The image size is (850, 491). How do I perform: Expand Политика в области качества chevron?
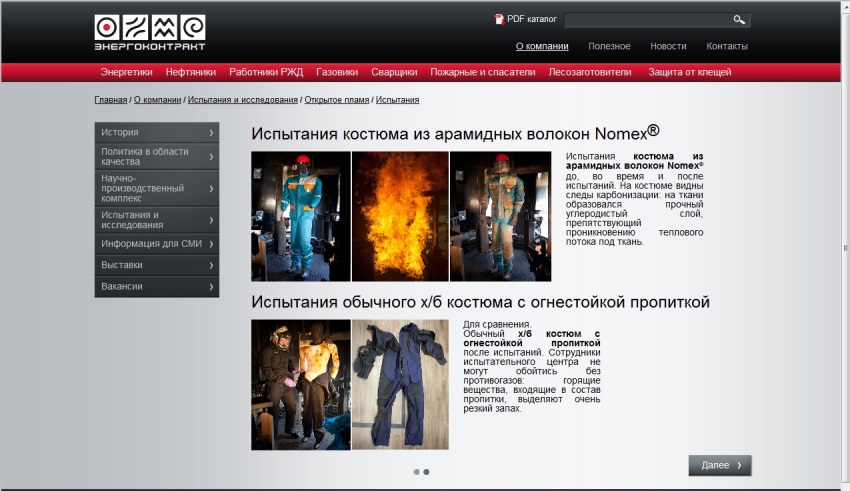pyautogui.click(x=211, y=157)
